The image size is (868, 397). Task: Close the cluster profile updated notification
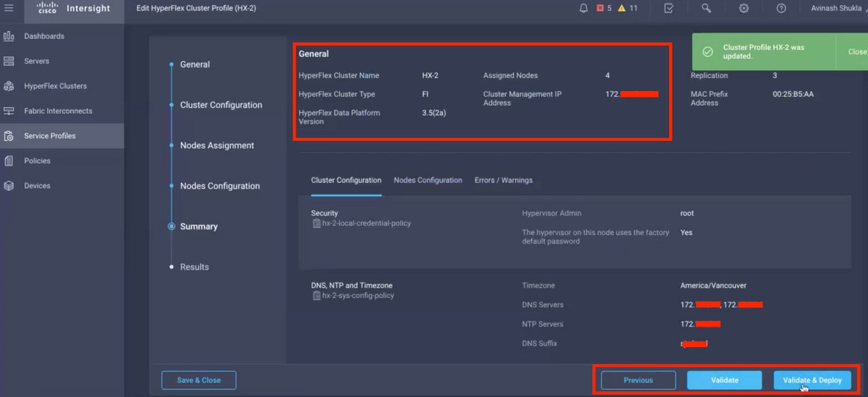click(x=857, y=52)
